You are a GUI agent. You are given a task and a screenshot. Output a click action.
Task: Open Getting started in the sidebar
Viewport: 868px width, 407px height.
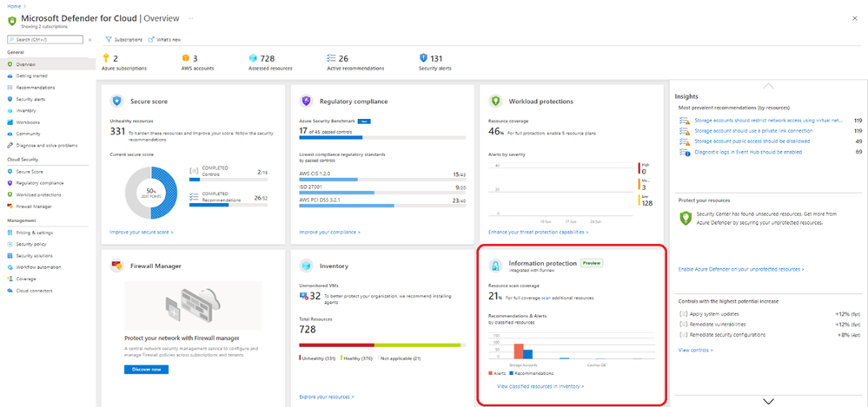pyautogui.click(x=31, y=75)
